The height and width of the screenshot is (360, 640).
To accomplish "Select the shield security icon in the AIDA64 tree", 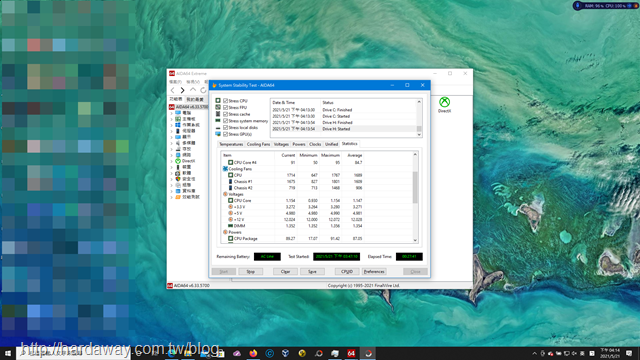I will 178,179.
